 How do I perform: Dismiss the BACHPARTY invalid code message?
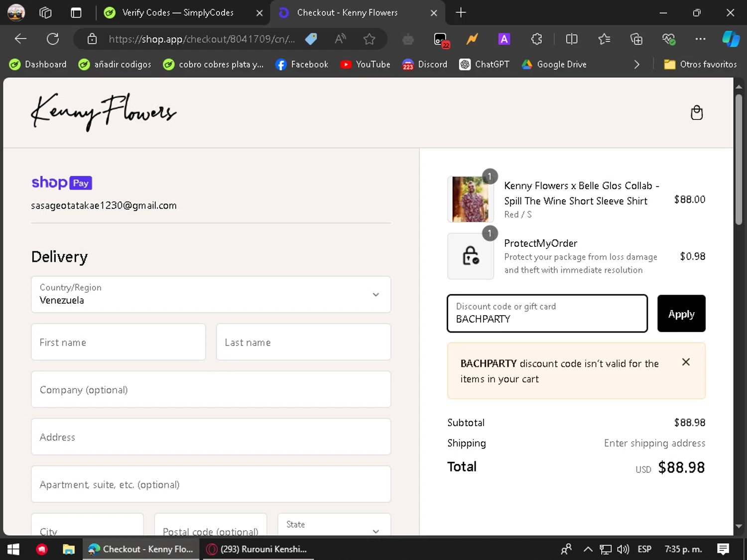pyautogui.click(x=686, y=362)
